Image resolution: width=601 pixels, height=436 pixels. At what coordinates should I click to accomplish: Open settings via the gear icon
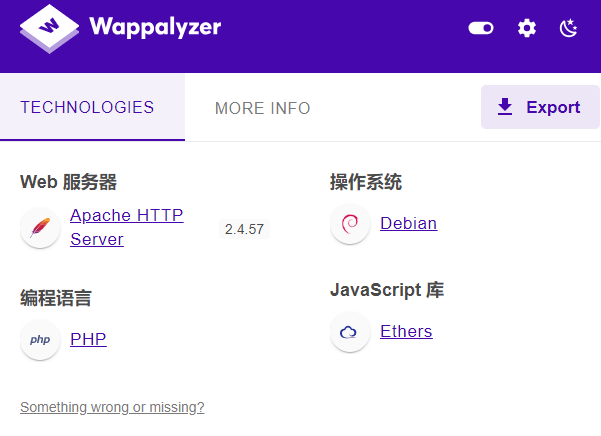tap(527, 28)
